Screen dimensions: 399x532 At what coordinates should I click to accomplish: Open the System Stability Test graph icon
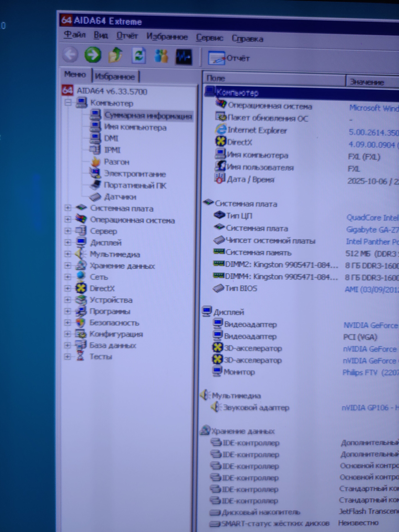pyautogui.click(x=184, y=57)
